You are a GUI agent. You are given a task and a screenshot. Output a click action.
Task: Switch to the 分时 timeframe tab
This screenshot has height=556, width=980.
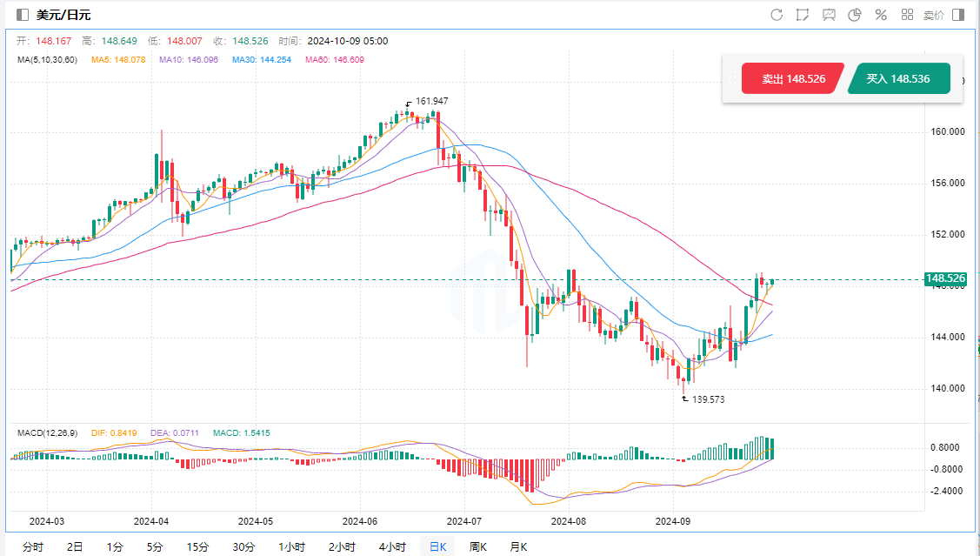(x=32, y=546)
